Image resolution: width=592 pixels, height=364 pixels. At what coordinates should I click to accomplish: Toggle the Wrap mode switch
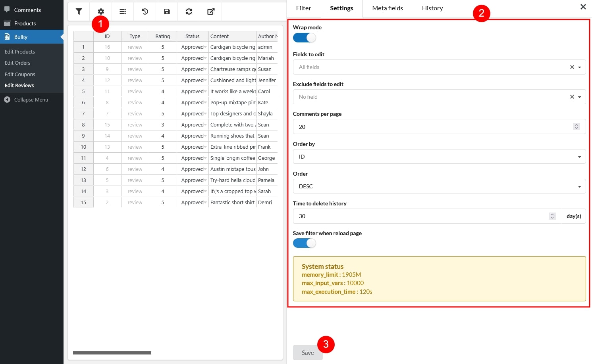click(304, 38)
